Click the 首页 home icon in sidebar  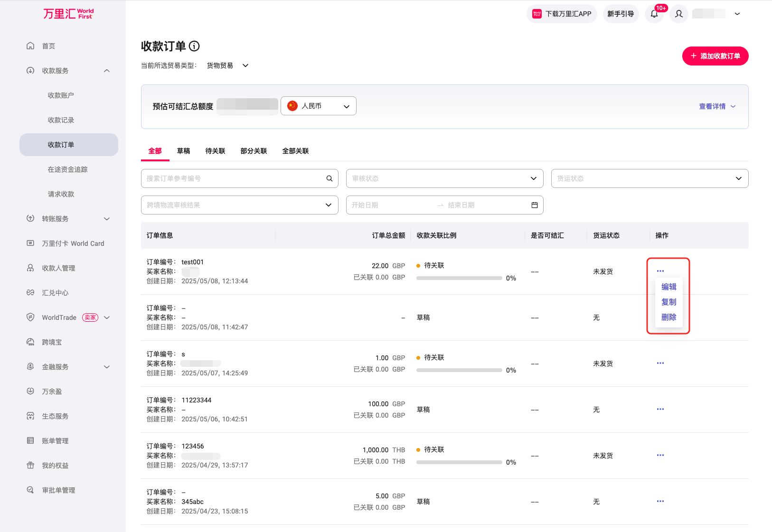[30, 46]
